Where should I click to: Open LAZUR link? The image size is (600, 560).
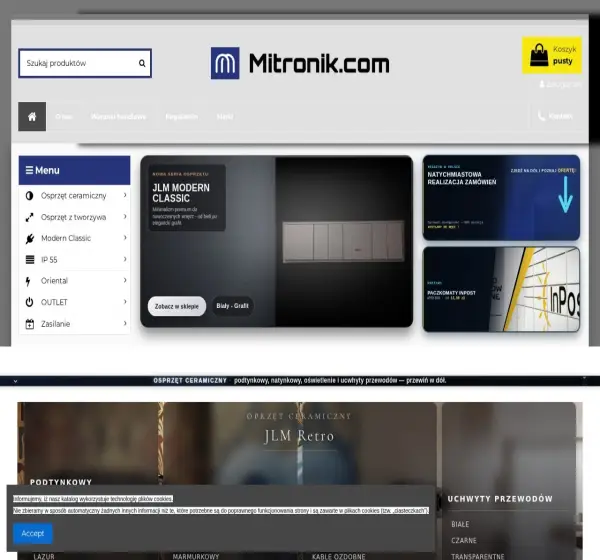[x=44, y=556]
